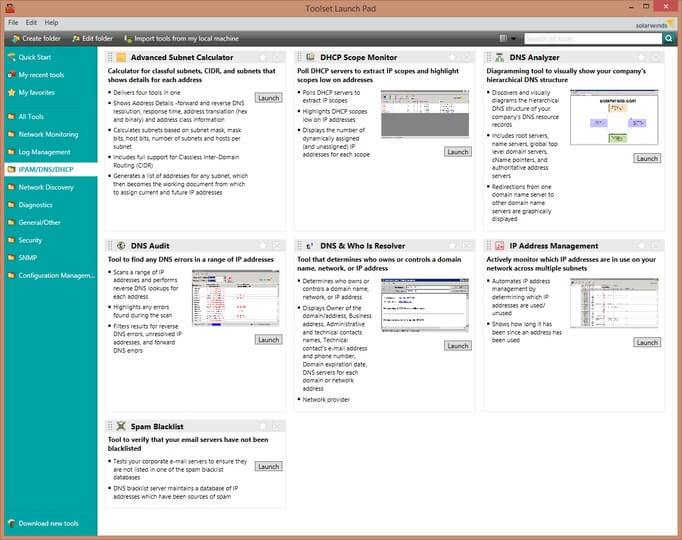682x540 pixels.
Task: Click the Network Discovery folder icon
Action: [x=12, y=187]
